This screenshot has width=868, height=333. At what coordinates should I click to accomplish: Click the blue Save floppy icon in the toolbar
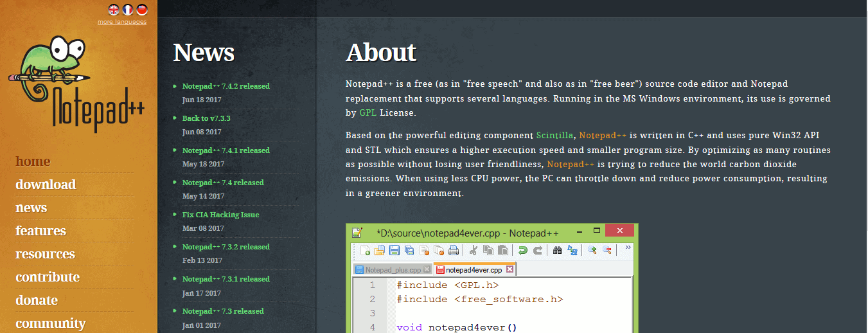[x=394, y=250]
